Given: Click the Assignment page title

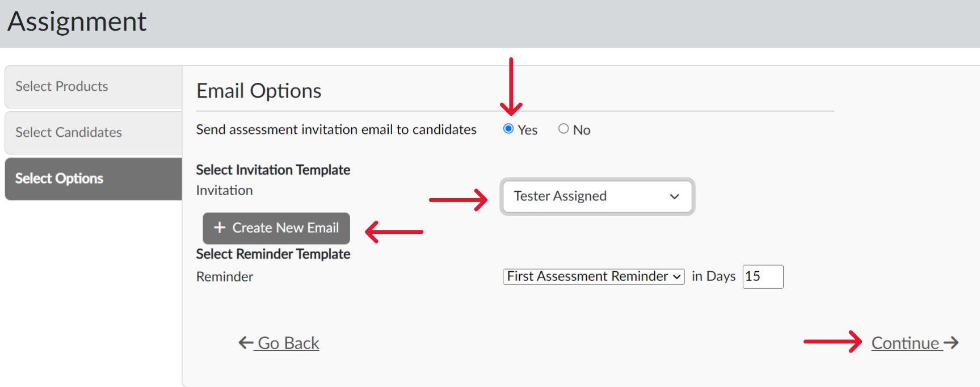Looking at the screenshot, I should [x=77, y=22].
